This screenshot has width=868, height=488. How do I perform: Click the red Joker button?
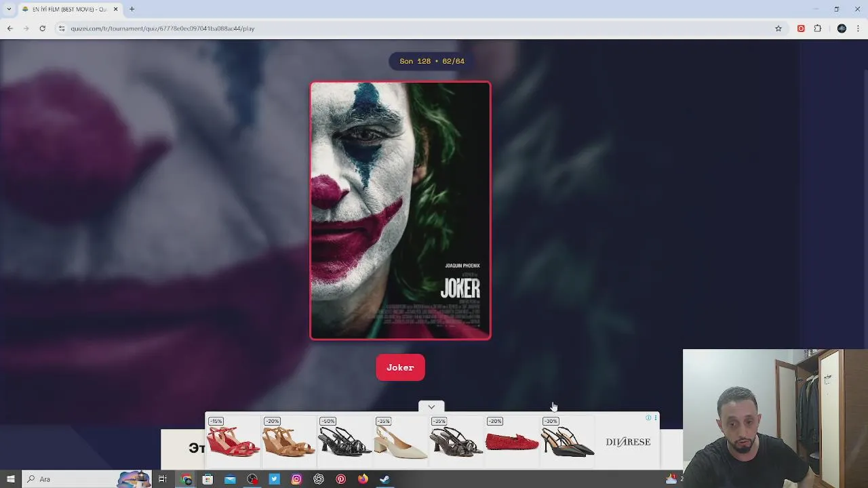pyautogui.click(x=400, y=367)
